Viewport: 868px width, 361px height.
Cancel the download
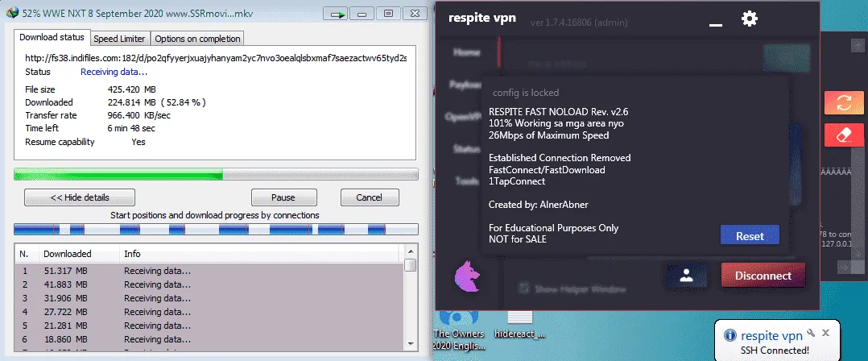(x=370, y=197)
